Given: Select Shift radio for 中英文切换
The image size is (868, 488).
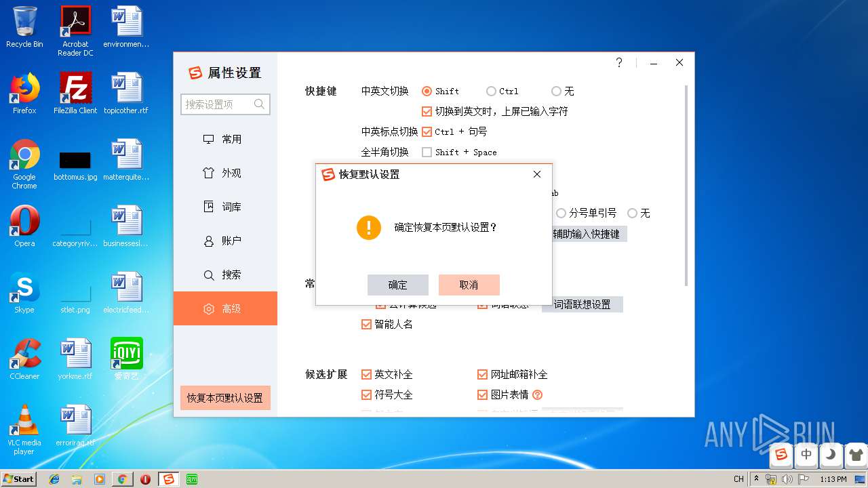Looking at the screenshot, I should (x=427, y=91).
